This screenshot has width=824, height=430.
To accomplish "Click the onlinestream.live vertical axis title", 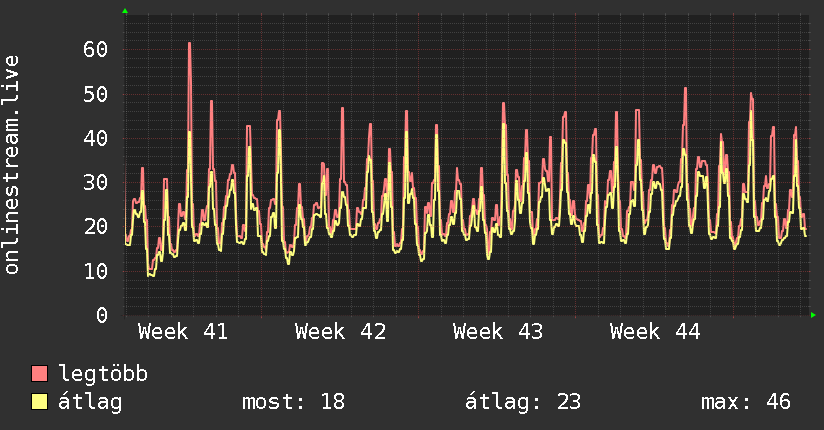I will coord(12,165).
